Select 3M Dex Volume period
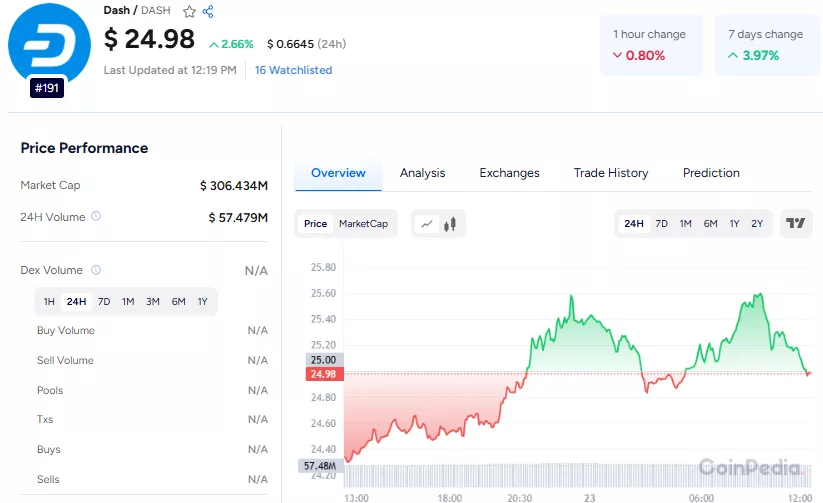The width and height of the screenshot is (823, 503). pos(153,301)
